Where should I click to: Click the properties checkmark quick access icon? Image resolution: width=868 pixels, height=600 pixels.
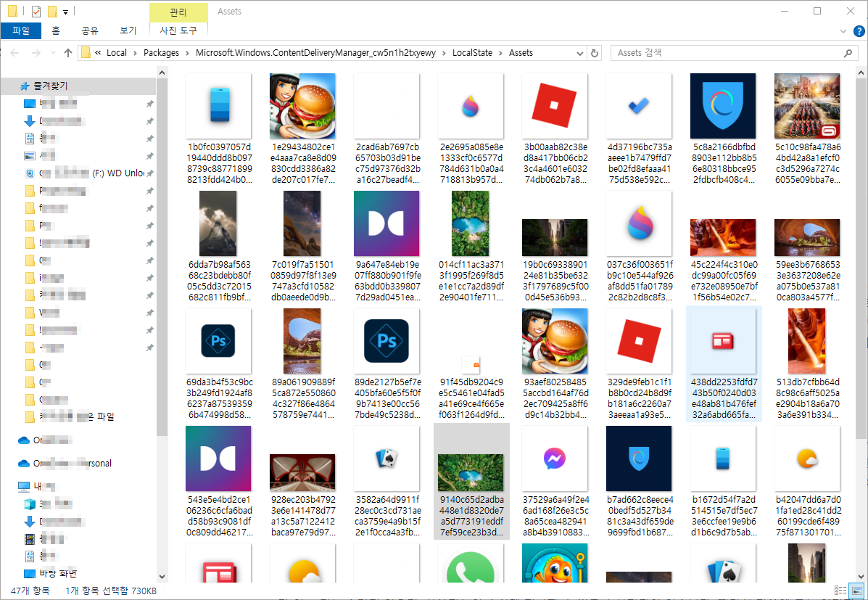click(36, 12)
